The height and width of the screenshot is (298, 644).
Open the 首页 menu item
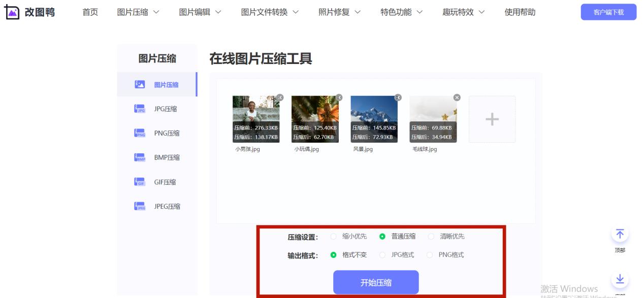90,12
